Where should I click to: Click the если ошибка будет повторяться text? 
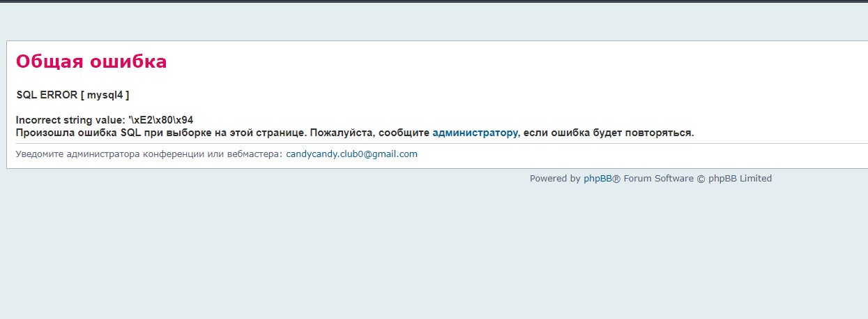tap(609, 133)
